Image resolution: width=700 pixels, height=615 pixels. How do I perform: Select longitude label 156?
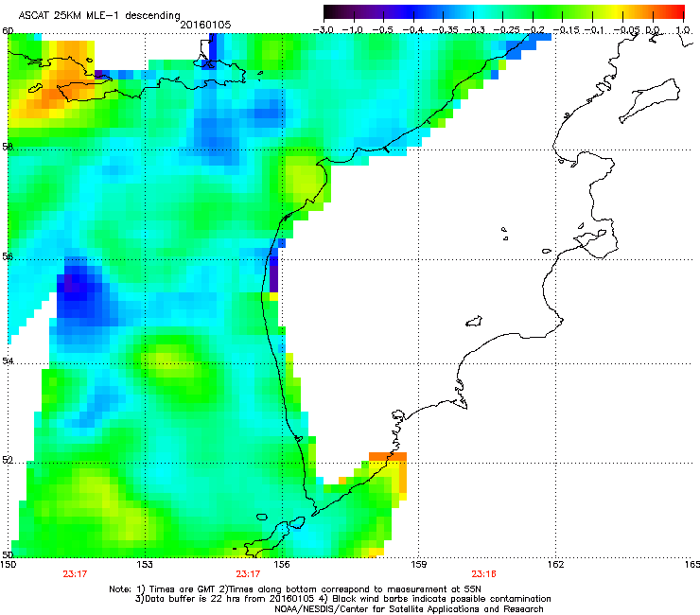282,565
